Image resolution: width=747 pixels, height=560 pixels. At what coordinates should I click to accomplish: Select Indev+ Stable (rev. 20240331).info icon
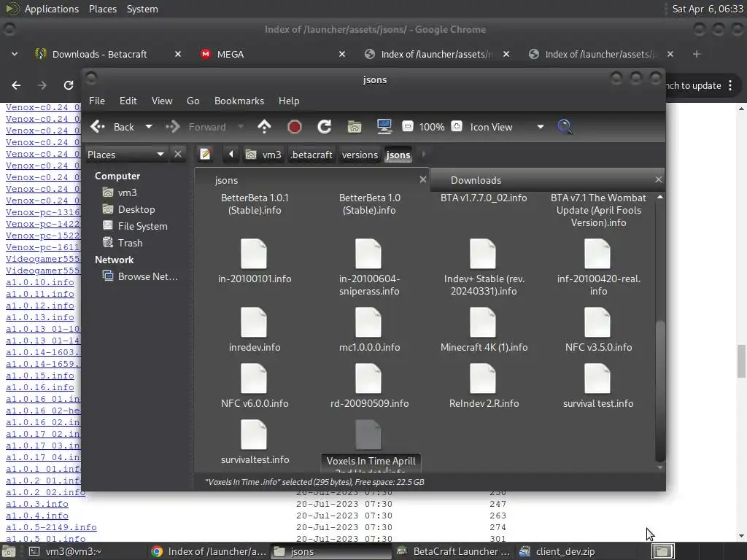click(483, 253)
